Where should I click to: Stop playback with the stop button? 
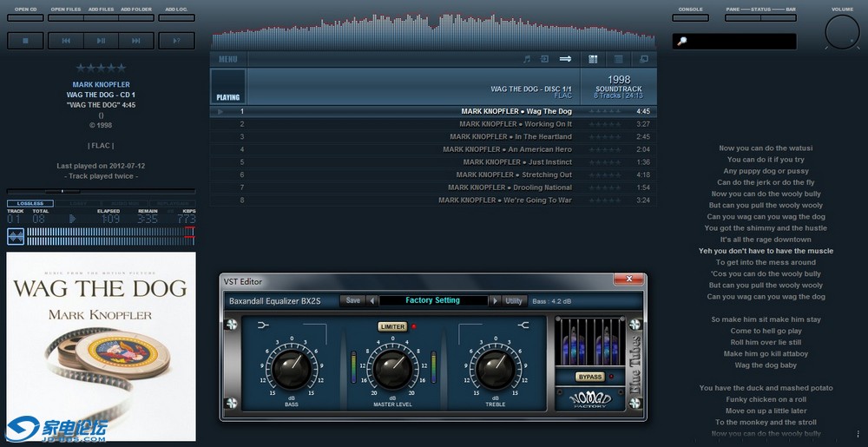pyautogui.click(x=25, y=41)
